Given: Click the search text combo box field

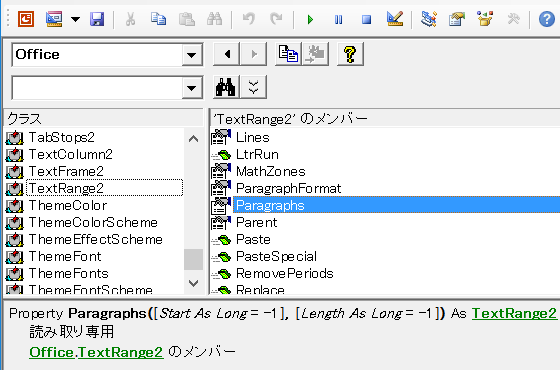Looking at the screenshot, I should 97,88.
